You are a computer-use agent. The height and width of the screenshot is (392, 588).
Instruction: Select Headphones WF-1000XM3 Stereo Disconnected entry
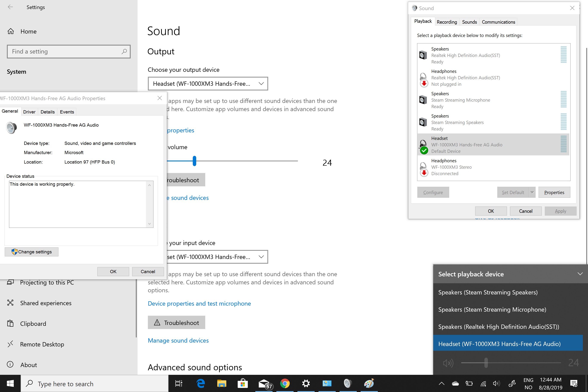pos(493,167)
